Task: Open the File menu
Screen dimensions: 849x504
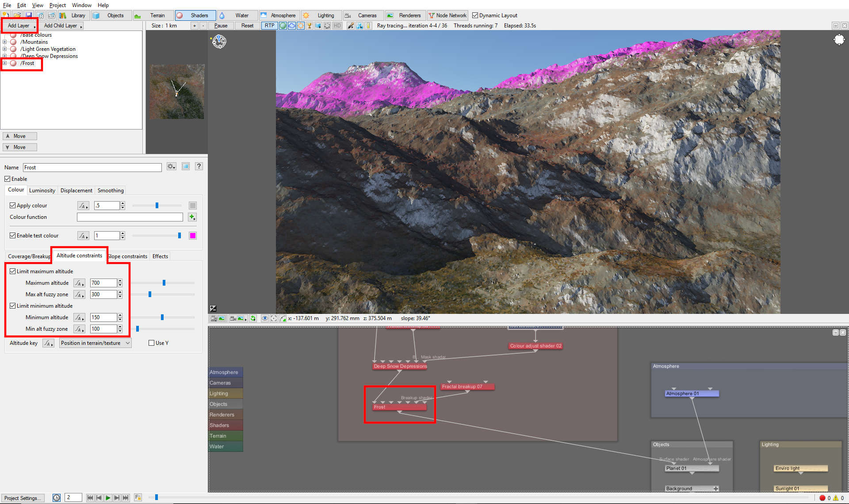Action: pyautogui.click(x=7, y=5)
